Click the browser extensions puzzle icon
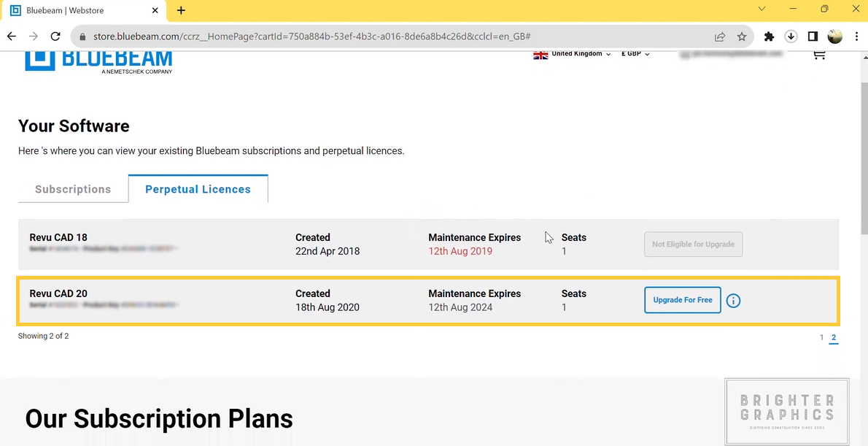868x446 pixels. tap(769, 36)
